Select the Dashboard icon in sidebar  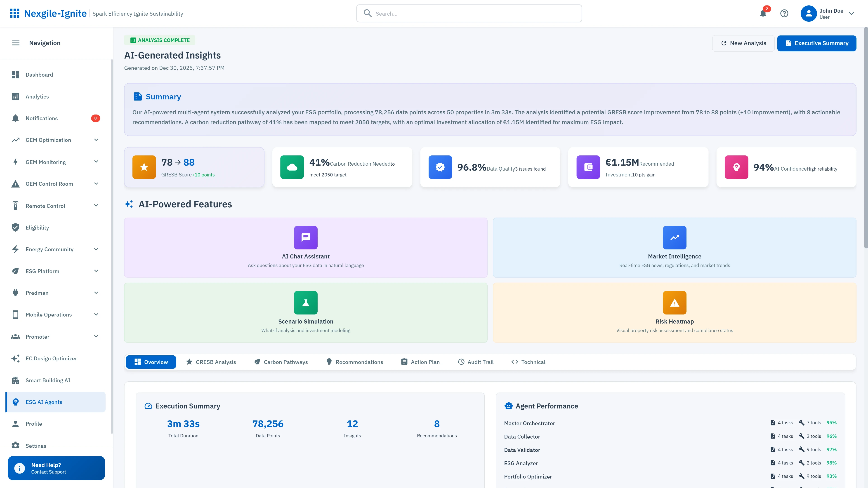(x=16, y=74)
